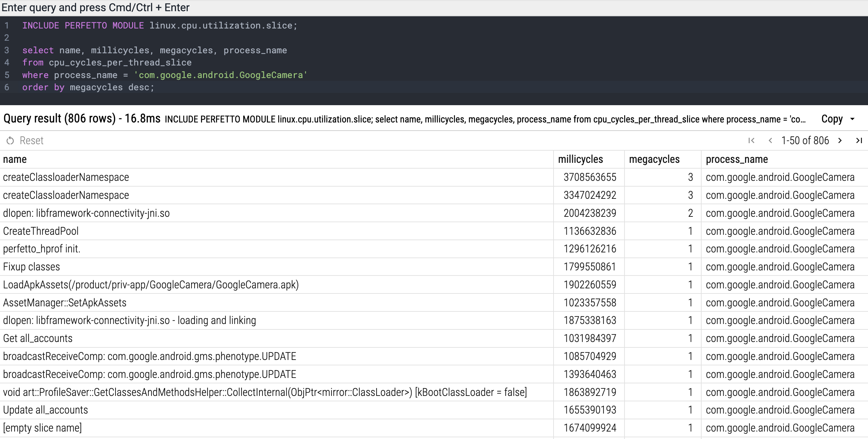Screen dimensions: 868x439
Task: Click the millicycles column header
Action: pos(580,159)
